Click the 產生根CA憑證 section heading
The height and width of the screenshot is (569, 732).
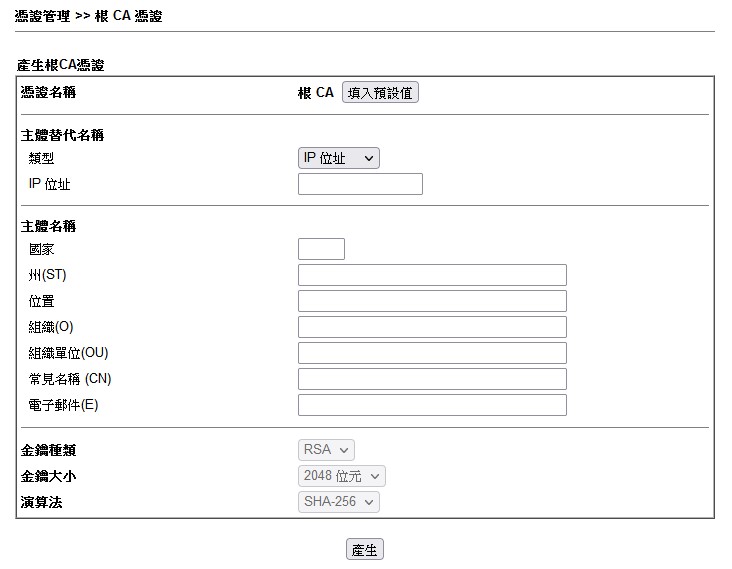[61, 65]
